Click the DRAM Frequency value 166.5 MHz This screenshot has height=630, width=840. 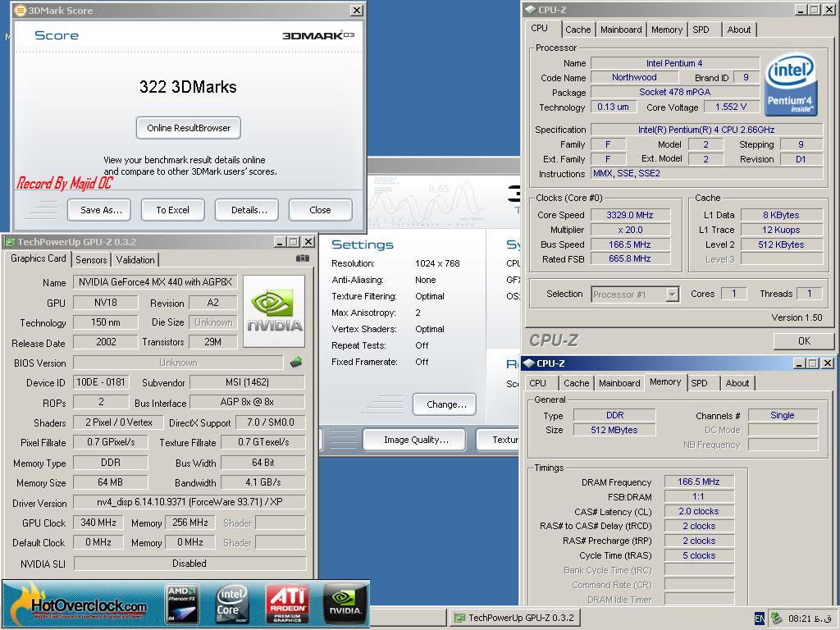click(x=699, y=482)
